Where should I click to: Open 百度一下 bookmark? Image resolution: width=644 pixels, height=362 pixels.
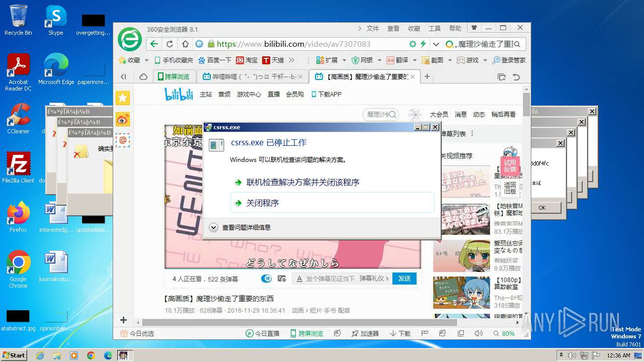pyautogui.click(x=215, y=60)
